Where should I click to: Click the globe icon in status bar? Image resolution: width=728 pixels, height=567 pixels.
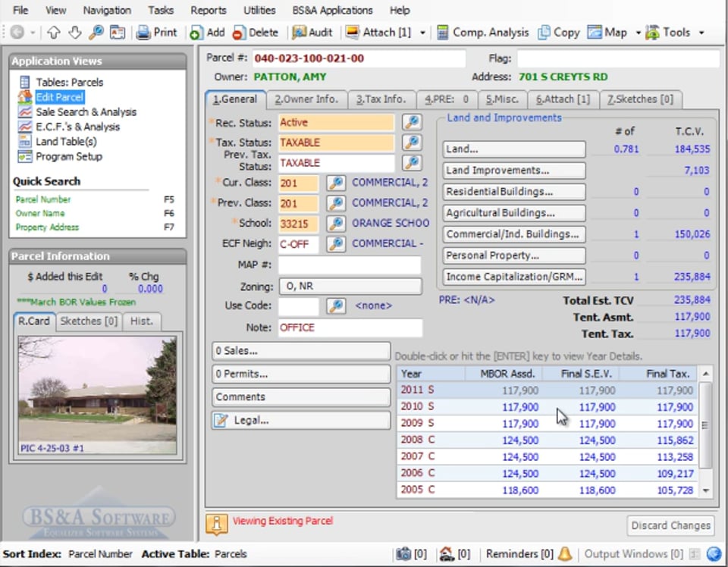pyautogui.click(x=713, y=553)
